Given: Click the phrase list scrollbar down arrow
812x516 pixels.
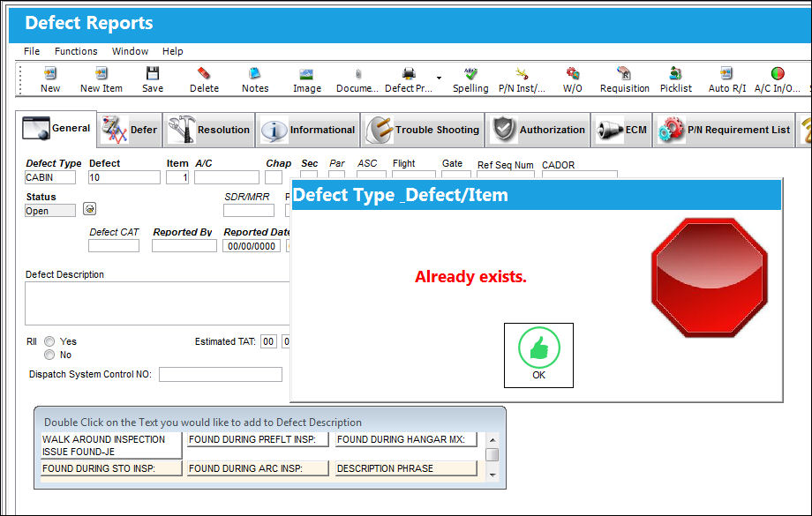Looking at the screenshot, I should (492, 475).
